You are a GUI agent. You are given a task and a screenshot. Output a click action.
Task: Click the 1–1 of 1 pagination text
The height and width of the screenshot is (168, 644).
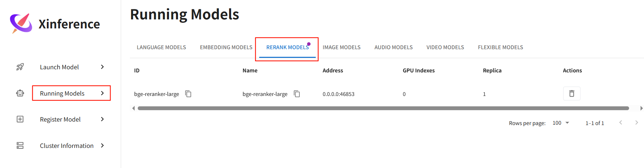pyautogui.click(x=595, y=123)
